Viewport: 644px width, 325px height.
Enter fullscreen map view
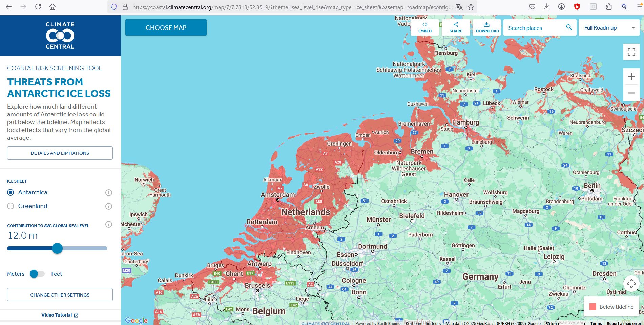pyautogui.click(x=631, y=52)
